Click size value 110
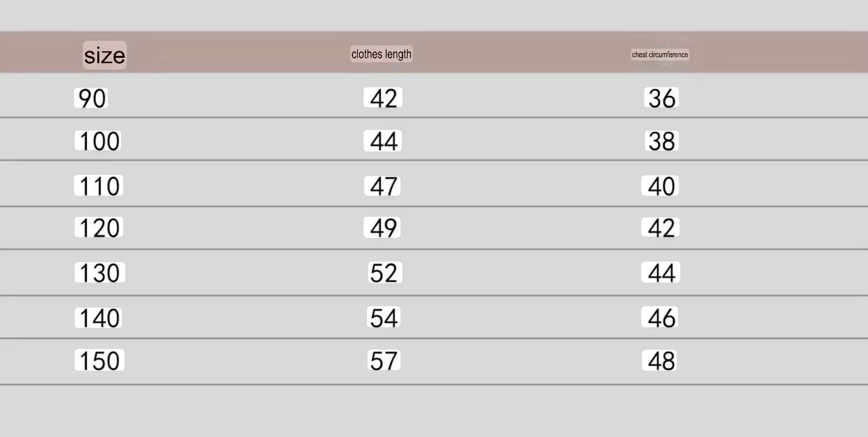868x437 pixels. coord(99,187)
